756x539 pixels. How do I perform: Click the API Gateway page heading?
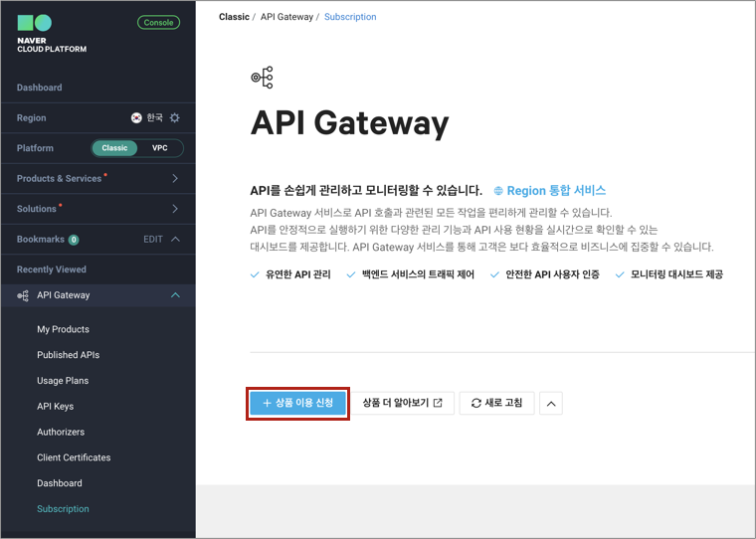point(349,123)
